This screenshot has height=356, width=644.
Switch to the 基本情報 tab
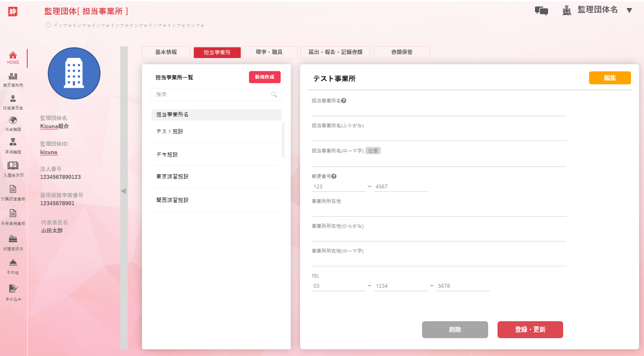[166, 52]
